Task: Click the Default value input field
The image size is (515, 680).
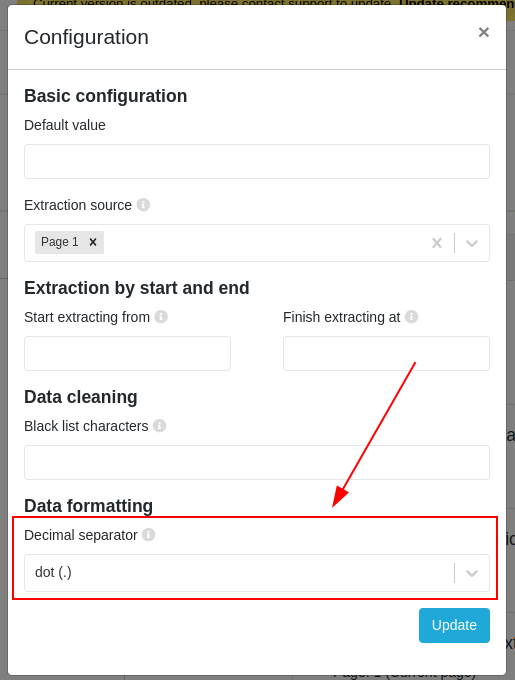Action: [257, 161]
